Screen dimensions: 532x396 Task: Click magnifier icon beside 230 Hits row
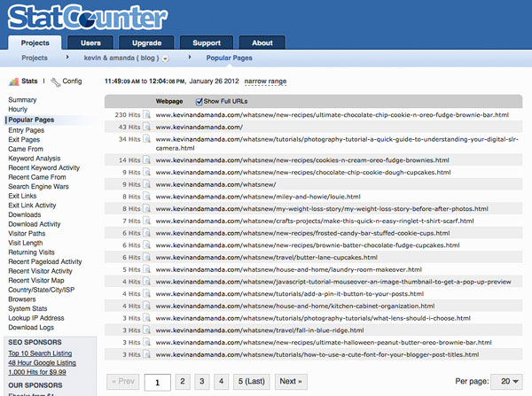point(146,114)
